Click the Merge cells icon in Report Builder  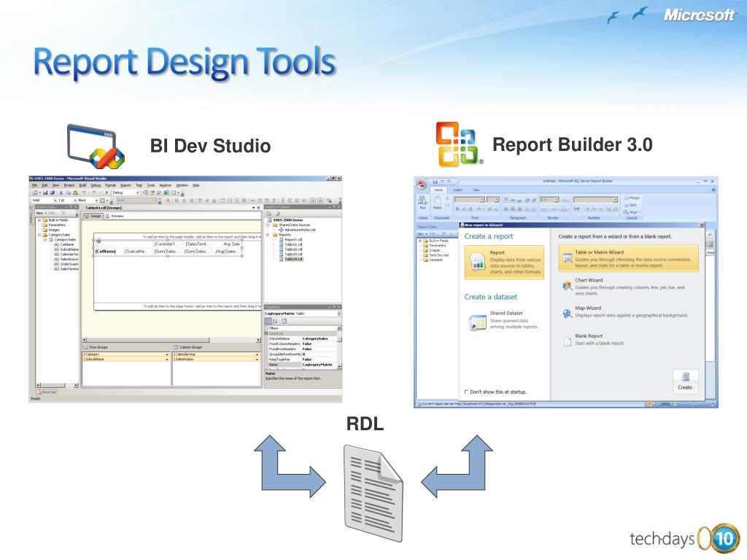pyautogui.click(x=631, y=198)
